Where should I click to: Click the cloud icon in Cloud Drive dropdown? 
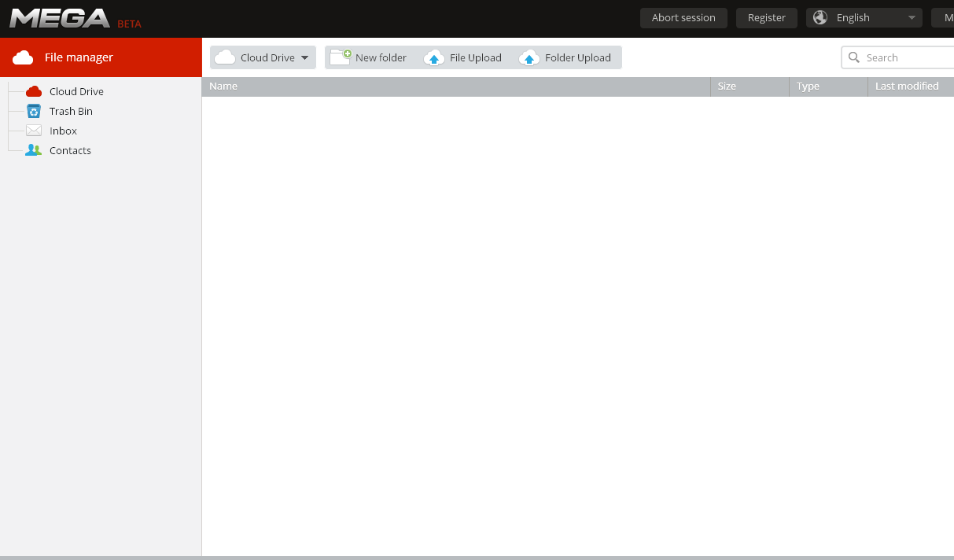225,57
